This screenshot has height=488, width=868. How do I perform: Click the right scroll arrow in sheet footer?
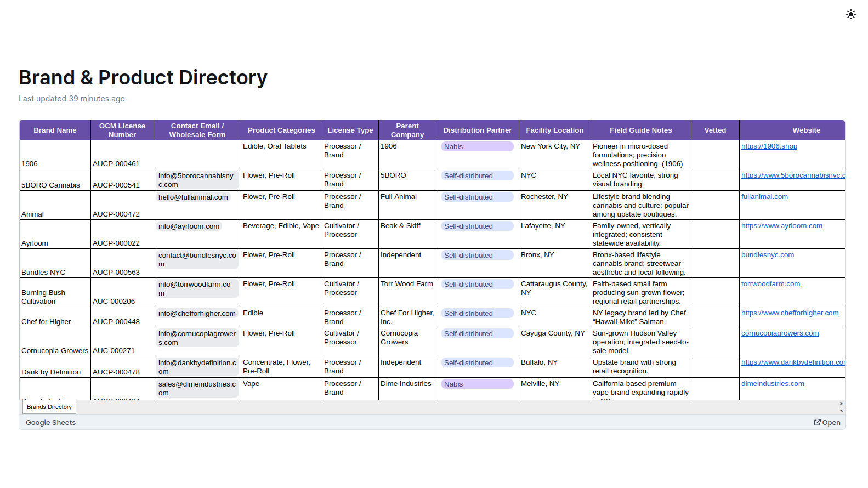point(841,404)
